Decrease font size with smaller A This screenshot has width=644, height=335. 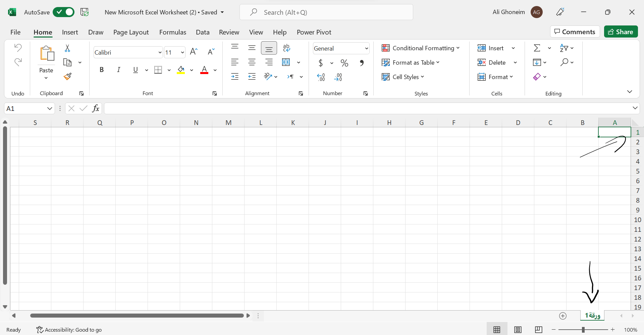(211, 52)
